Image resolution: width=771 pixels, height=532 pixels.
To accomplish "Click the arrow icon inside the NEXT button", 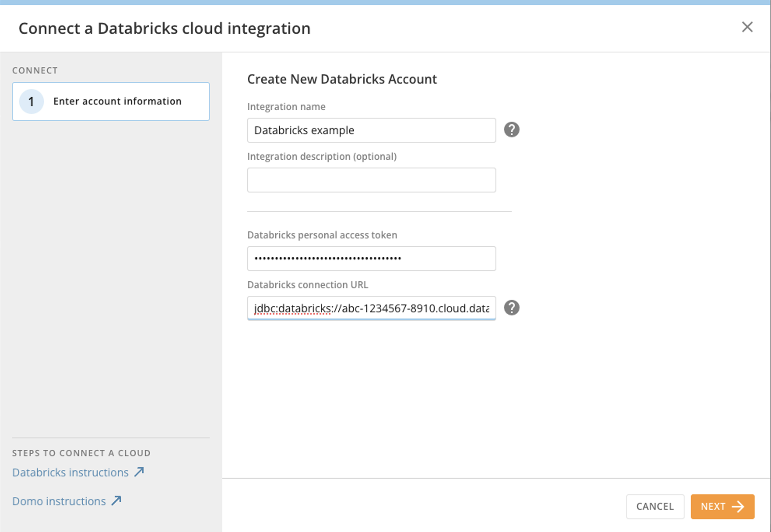I will coord(738,507).
